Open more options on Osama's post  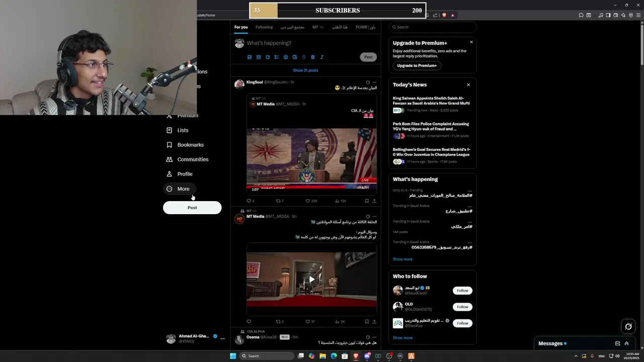[374, 337]
